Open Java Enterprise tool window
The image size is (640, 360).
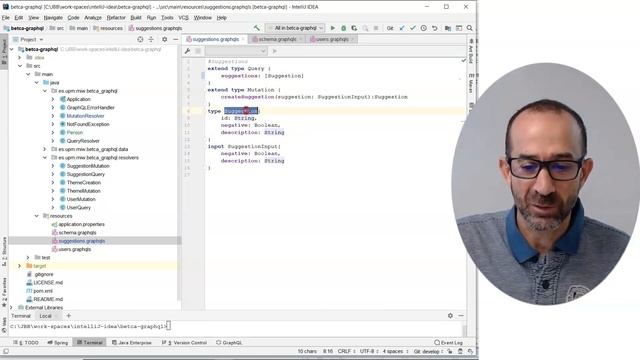(x=131, y=342)
